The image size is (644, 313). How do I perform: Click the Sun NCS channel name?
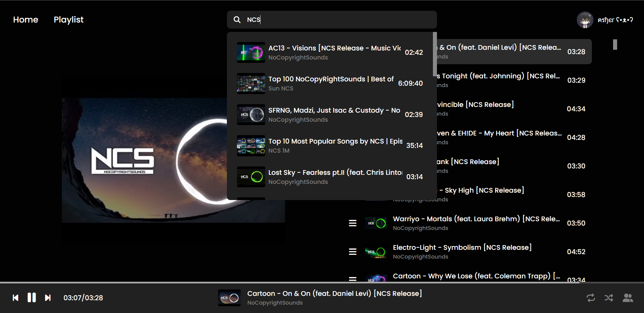281,88
